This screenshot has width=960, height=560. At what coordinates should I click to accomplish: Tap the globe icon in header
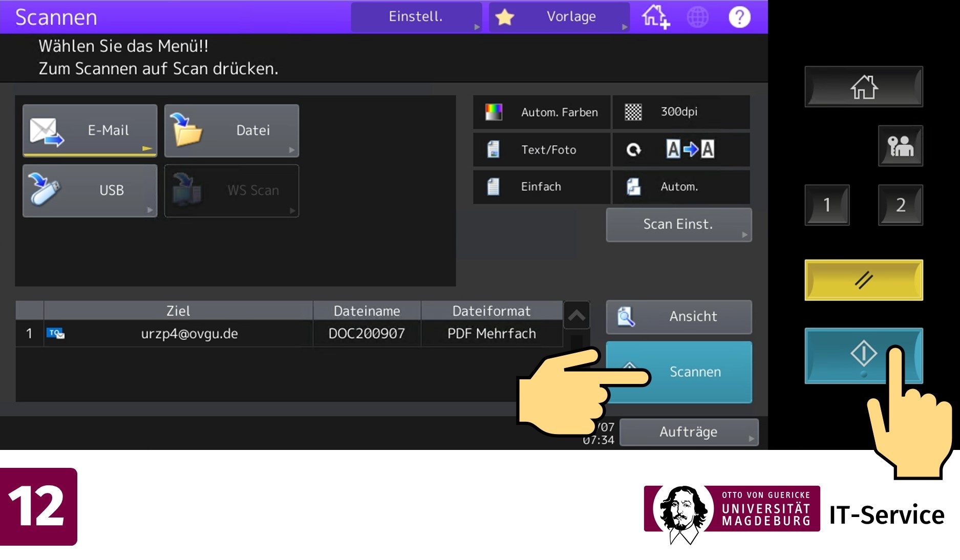[x=697, y=17]
